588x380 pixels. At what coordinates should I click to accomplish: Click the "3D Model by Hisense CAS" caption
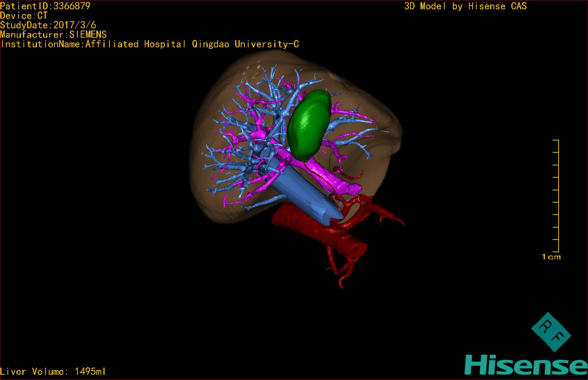pyautogui.click(x=466, y=6)
